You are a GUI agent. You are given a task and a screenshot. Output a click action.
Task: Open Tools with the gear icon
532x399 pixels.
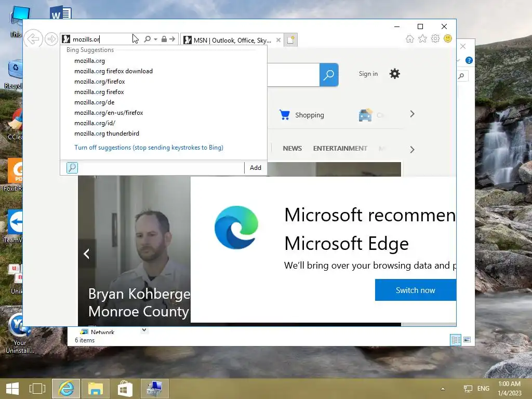pos(435,38)
